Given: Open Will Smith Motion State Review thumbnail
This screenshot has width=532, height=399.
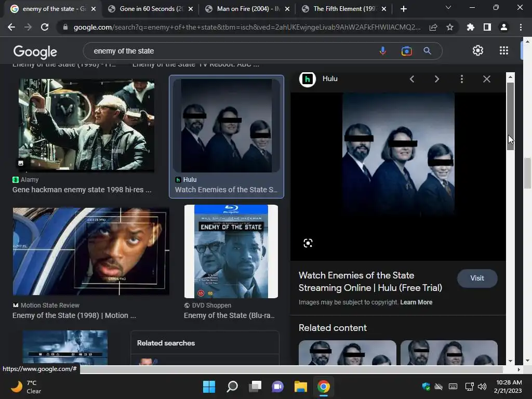Looking at the screenshot, I should tap(91, 251).
